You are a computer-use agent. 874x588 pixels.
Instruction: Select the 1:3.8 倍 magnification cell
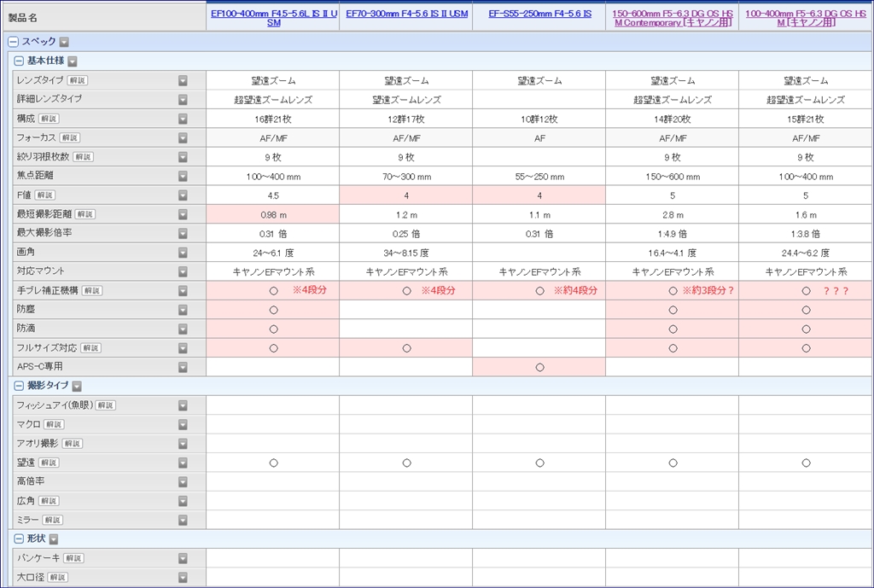(806, 234)
